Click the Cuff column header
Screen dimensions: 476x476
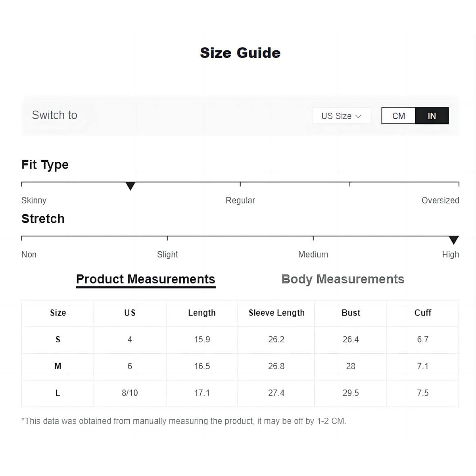(x=423, y=313)
